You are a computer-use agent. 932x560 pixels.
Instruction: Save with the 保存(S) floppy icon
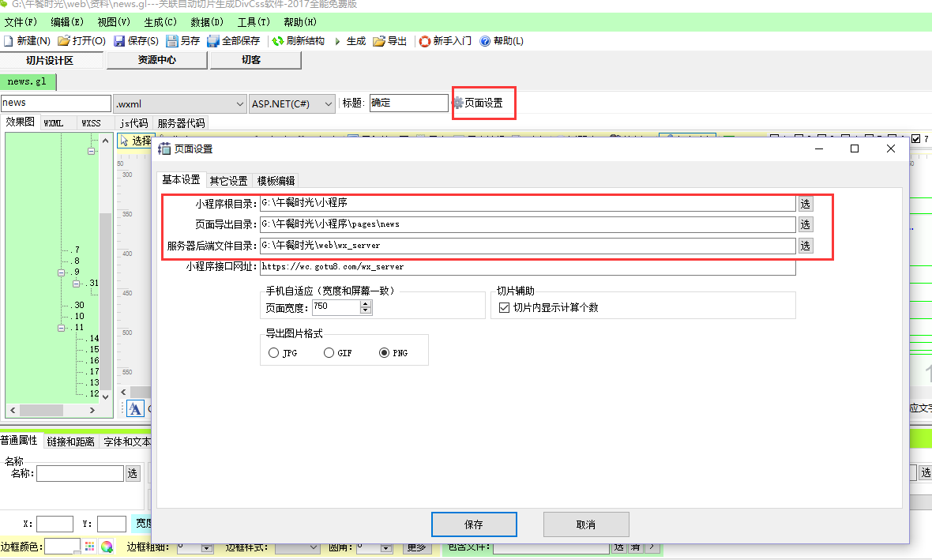(x=119, y=41)
